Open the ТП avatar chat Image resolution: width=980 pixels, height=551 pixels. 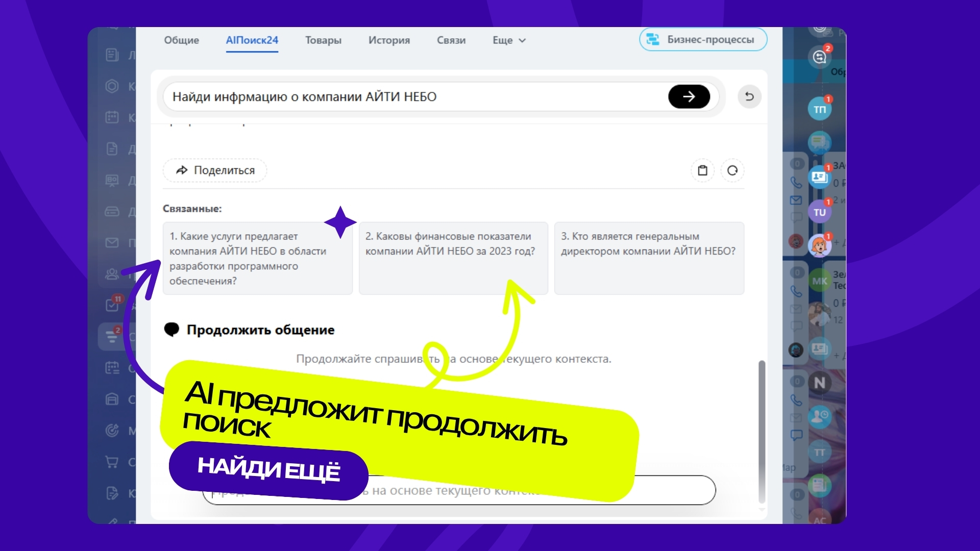pyautogui.click(x=820, y=109)
